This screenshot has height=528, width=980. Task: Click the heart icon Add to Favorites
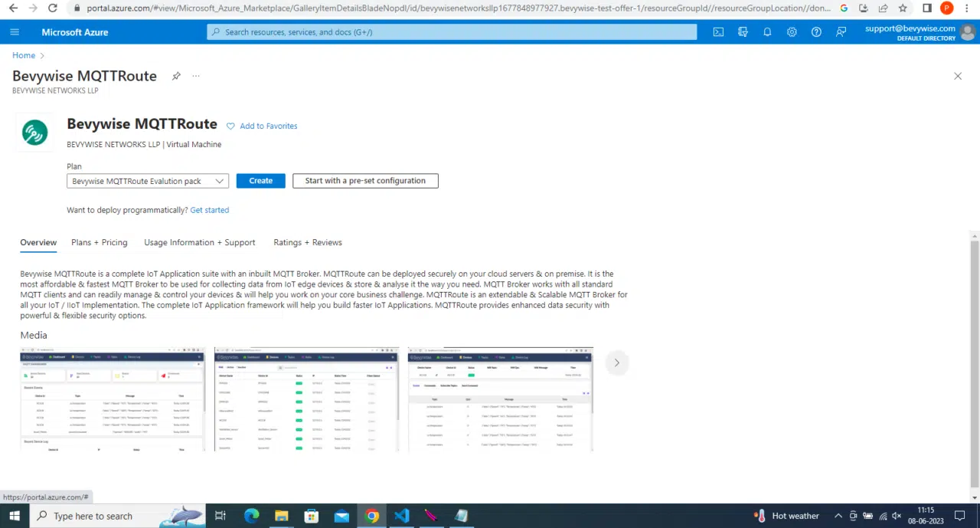click(230, 126)
